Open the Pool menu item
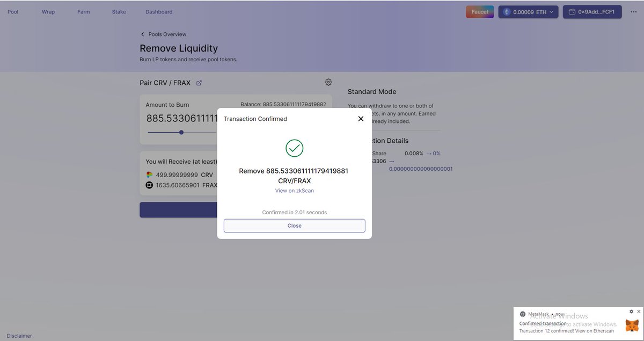 tap(13, 12)
